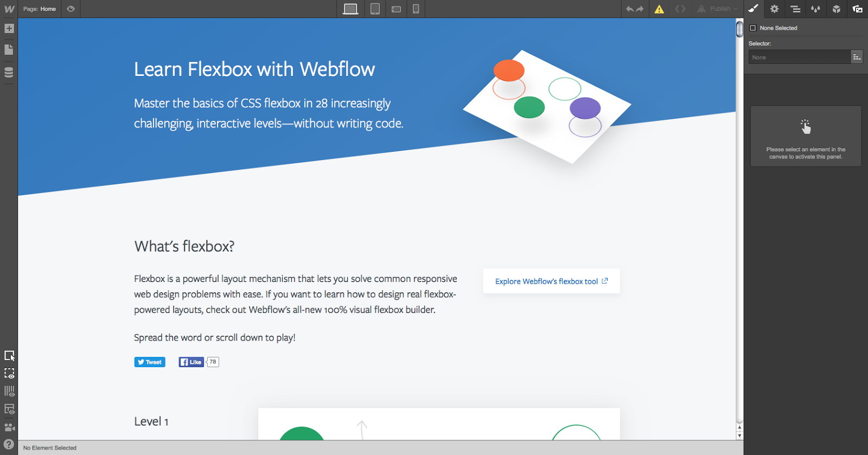868x455 pixels.
Task: Select the What's flexbox? heading
Action: tap(184, 247)
